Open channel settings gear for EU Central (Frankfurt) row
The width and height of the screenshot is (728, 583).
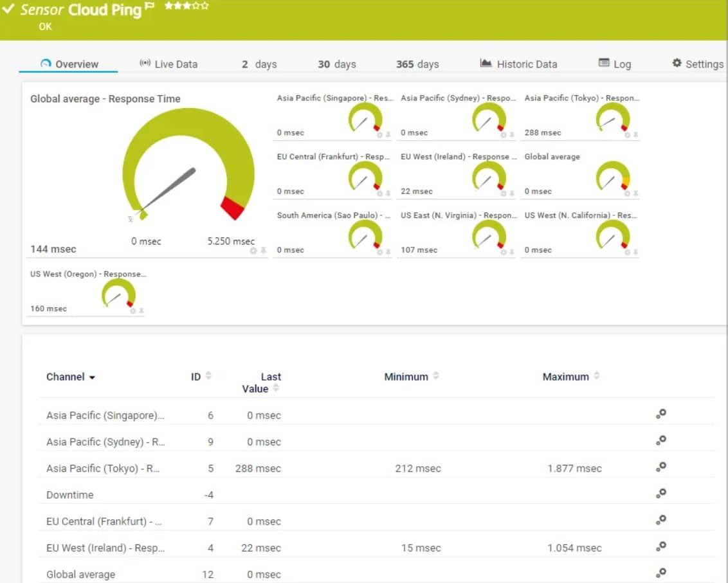point(661,519)
